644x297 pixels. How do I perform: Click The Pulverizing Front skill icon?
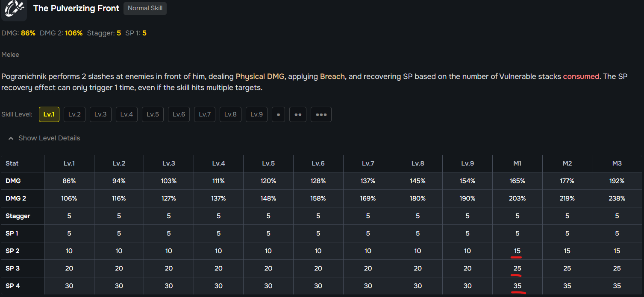[x=14, y=9]
